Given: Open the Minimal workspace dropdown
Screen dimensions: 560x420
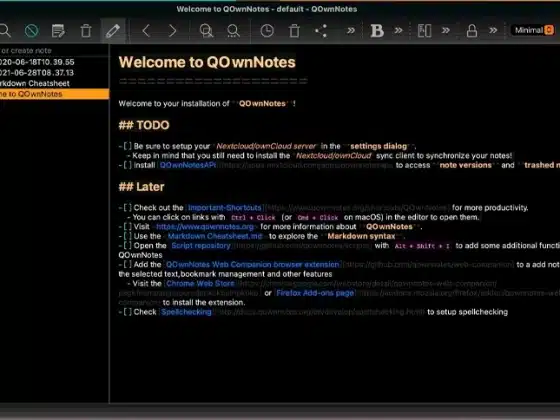Looking at the screenshot, I should pos(533,30).
